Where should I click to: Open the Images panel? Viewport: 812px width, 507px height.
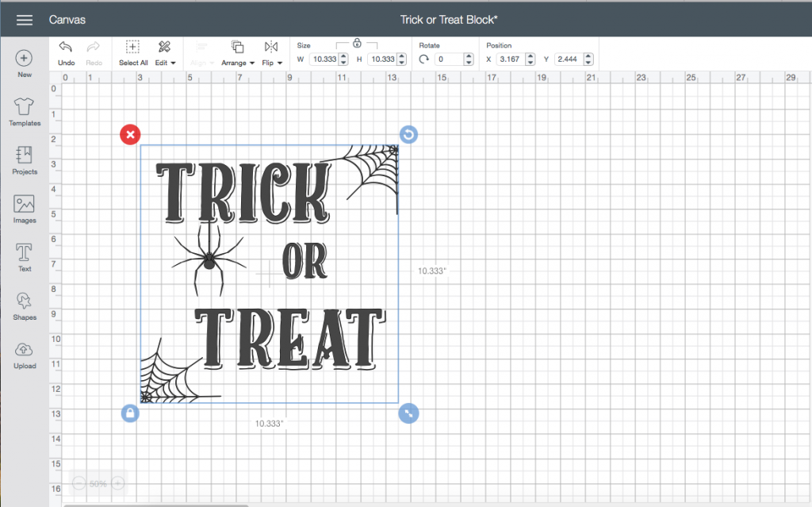(x=24, y=209)
